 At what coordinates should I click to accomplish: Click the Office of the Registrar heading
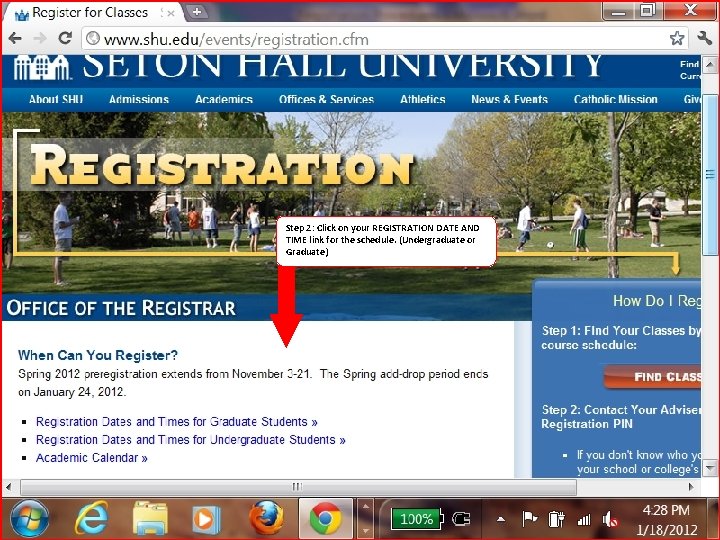pyautogui.click(x=121, y=308)
